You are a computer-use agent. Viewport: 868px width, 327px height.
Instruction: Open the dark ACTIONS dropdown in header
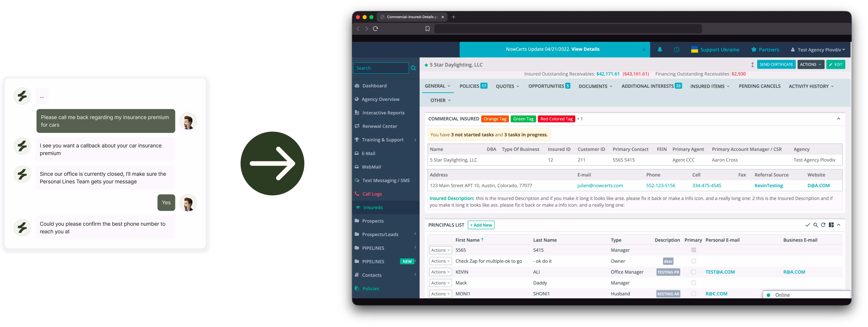[x=811, y=65]
